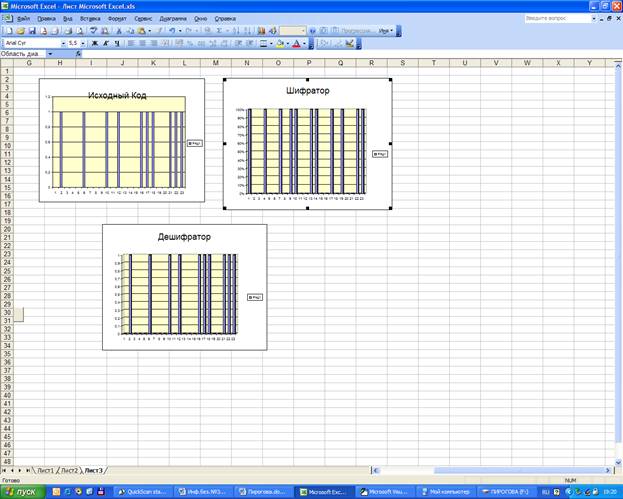Toggle Underline formatting (Ч)
623x499 pixels.
pos(118,43)
